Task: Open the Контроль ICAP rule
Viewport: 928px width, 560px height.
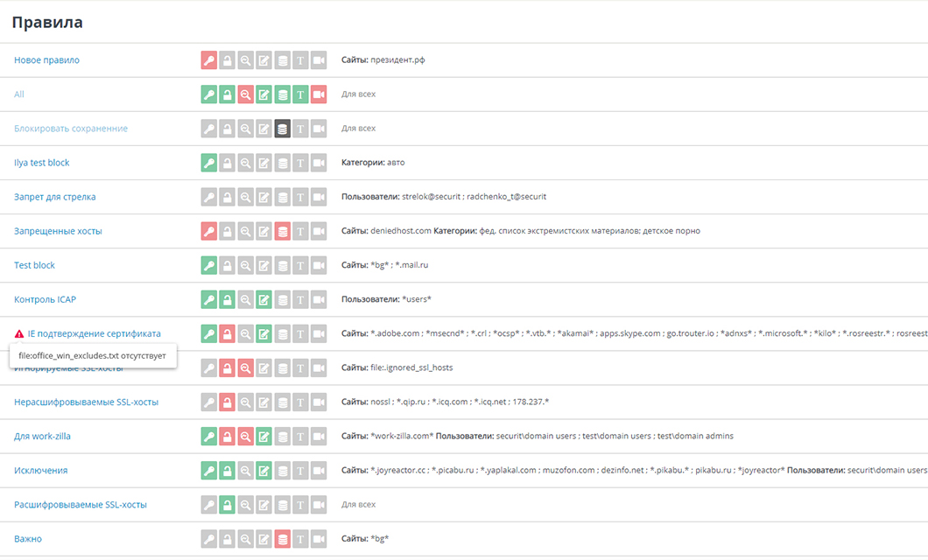Action: pos(45,300)
